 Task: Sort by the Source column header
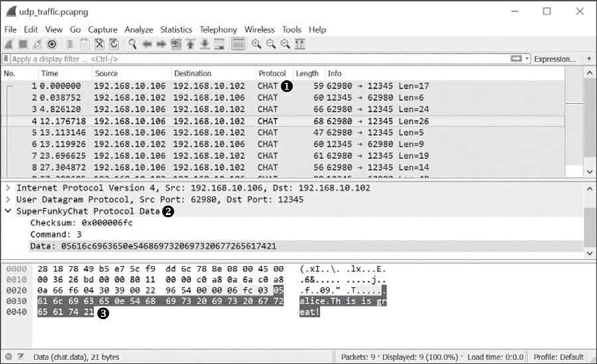coord(131,74)
